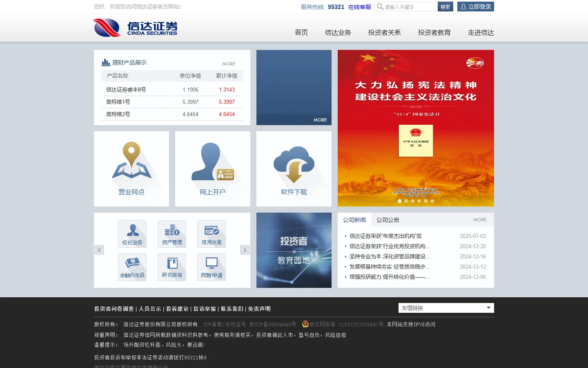Select the second banner carousel dot
Viewport: 588px width, 368px height.
[406, 201]
